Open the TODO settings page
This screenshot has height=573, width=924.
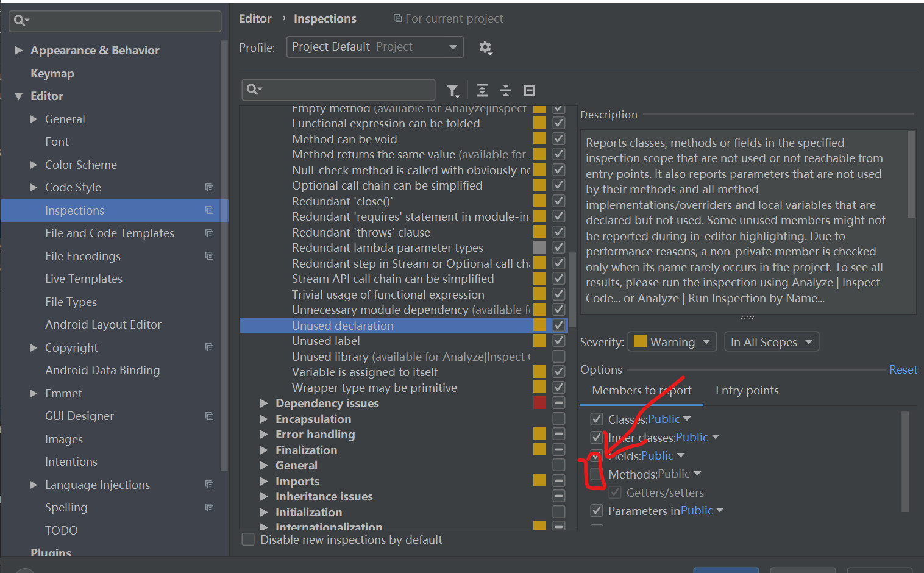[62, 530]
